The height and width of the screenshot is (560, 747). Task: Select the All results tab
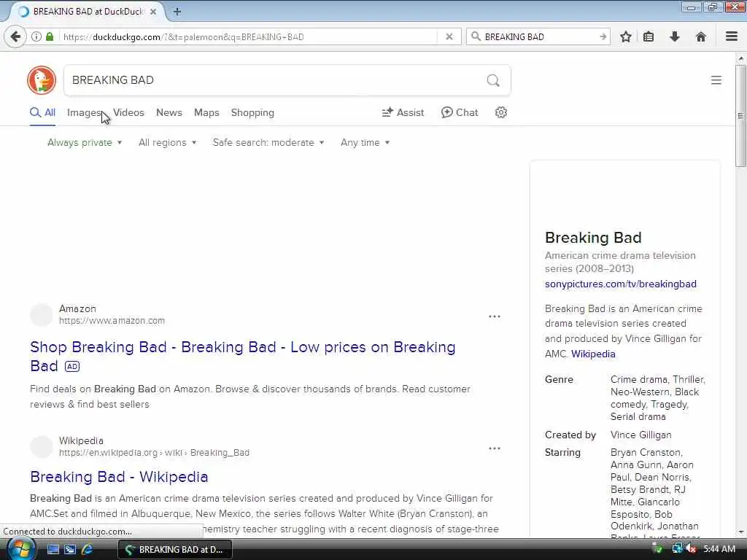[42, 113]
